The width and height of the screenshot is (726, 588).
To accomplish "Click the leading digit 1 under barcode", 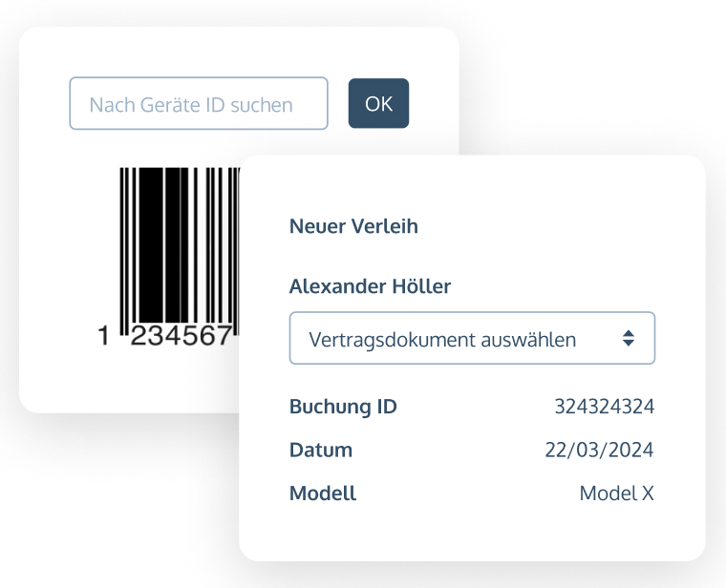I will 105,335.
